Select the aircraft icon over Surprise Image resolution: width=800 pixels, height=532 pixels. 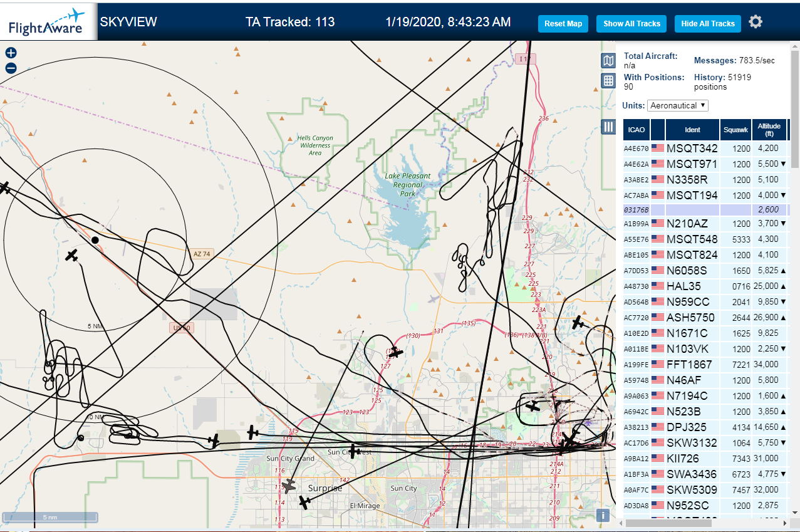[289, 486]
